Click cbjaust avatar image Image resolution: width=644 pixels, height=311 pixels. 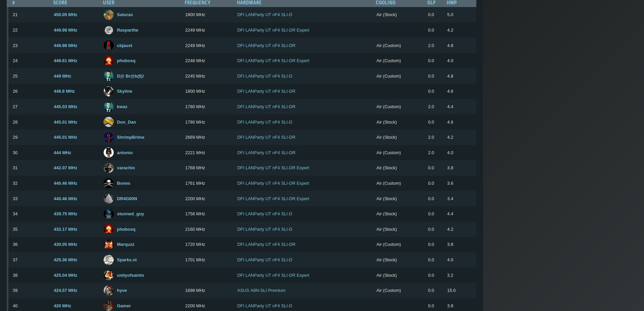[x=108, y=45]
